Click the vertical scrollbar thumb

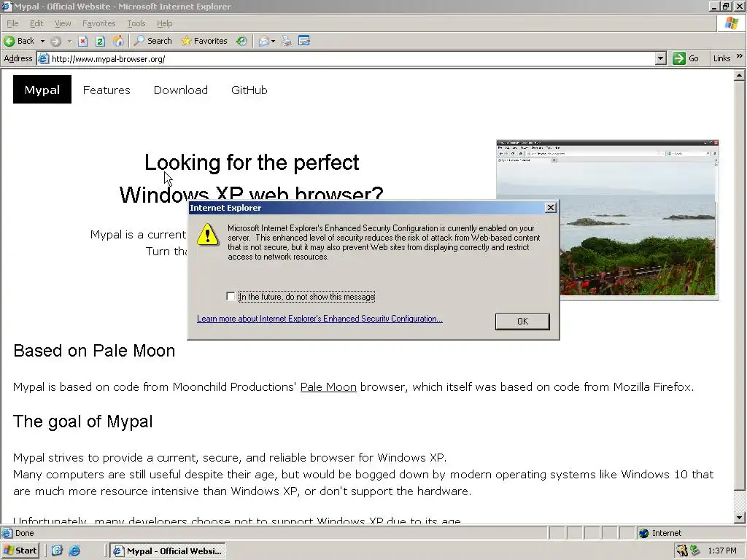pos(740,286)
